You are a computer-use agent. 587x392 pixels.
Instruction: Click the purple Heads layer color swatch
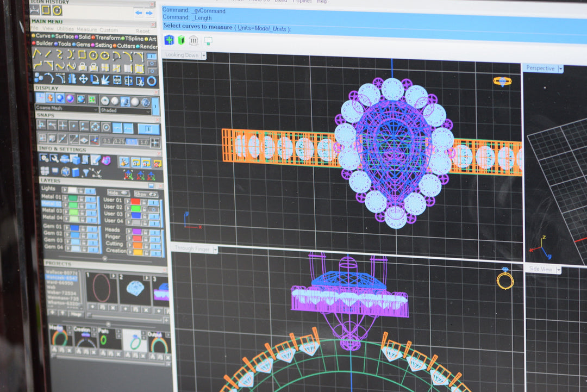[x=136, y=231]
